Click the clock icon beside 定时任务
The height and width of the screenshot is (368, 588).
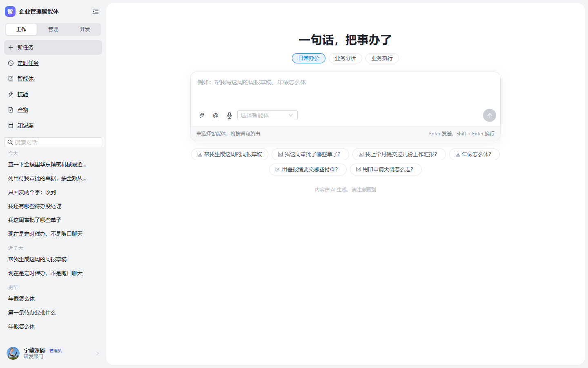pos(11,63)
